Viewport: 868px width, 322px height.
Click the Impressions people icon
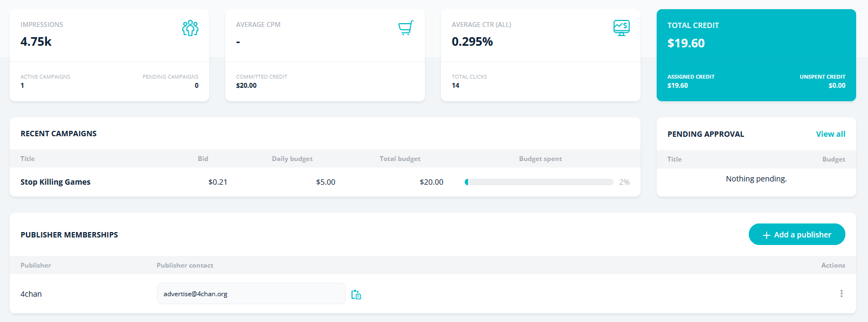[190, 28]
